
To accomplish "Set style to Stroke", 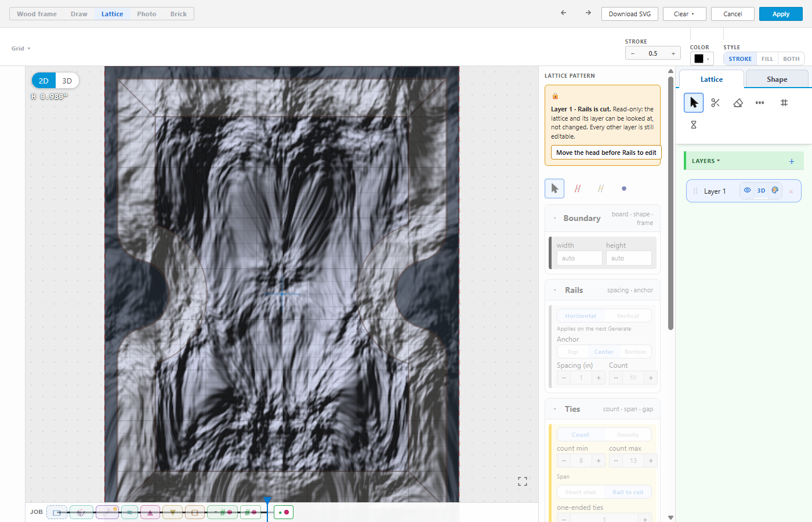I will [740, 59].
